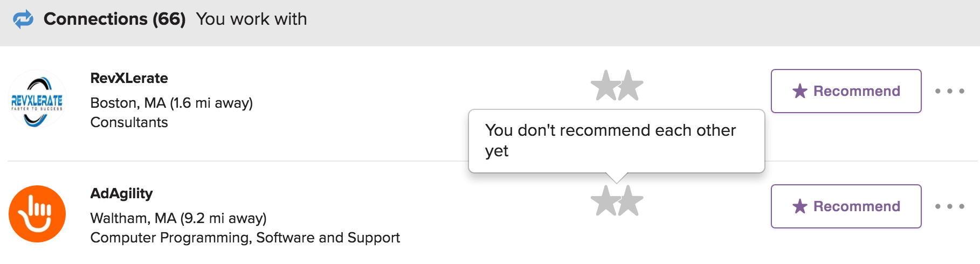Click the orange AdAgility hand logo

coord(37,214)
